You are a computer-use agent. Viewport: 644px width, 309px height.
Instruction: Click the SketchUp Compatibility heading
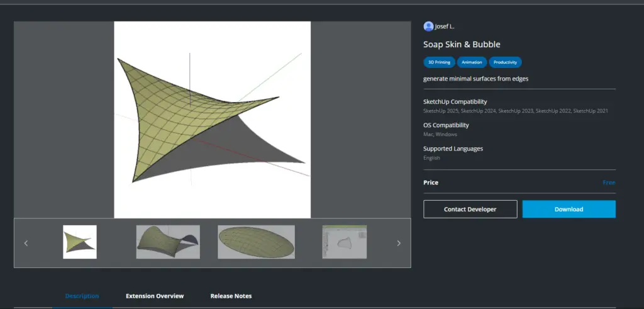455,101
